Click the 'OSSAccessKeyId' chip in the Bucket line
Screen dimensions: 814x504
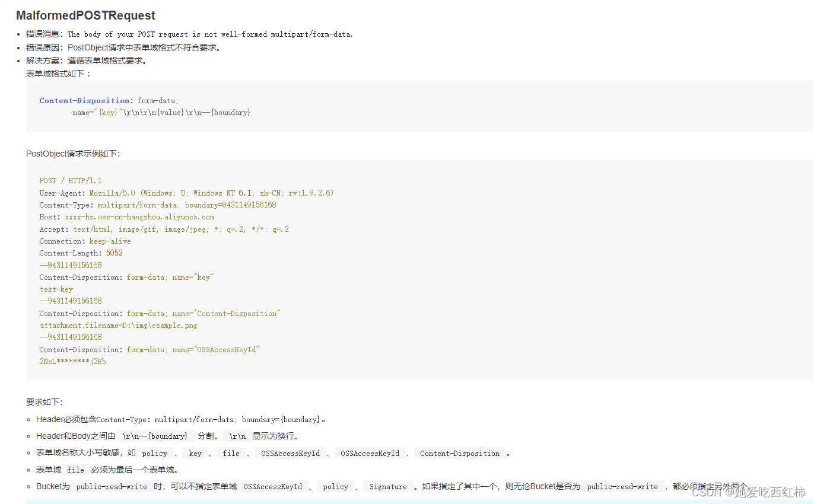tap(273, 486)
